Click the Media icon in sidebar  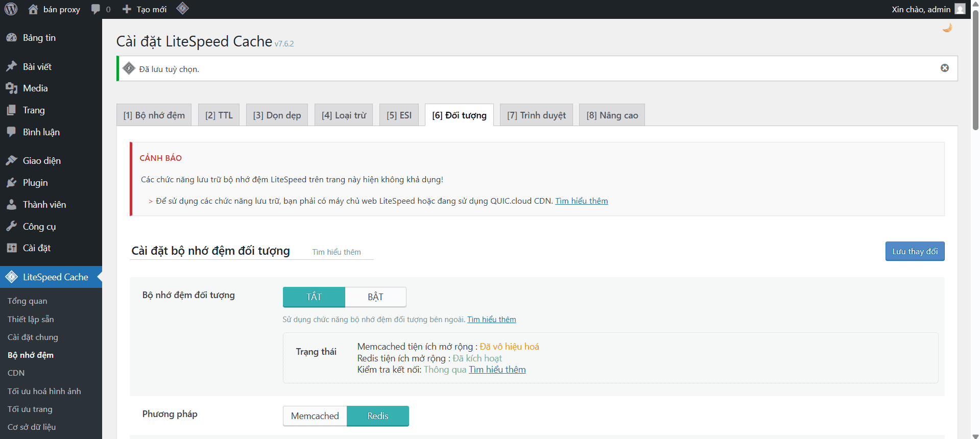[x=11, y=88]
